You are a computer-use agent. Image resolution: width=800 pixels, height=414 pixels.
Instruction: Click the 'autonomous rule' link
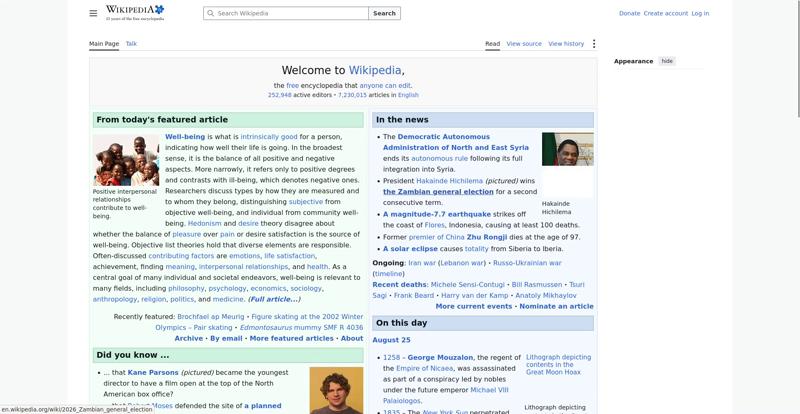pyautogui.click(x=439, y=159)
